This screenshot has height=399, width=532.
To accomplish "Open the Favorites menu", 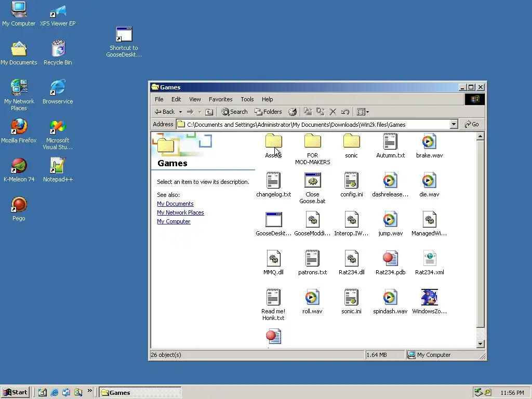I will pyautogui.click(x=220, y=99).
